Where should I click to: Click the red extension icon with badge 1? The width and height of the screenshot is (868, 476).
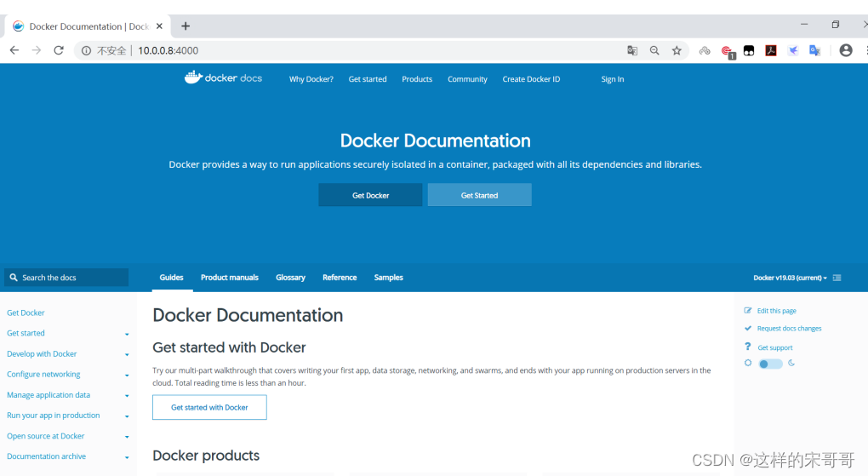[x=728, y=52]
